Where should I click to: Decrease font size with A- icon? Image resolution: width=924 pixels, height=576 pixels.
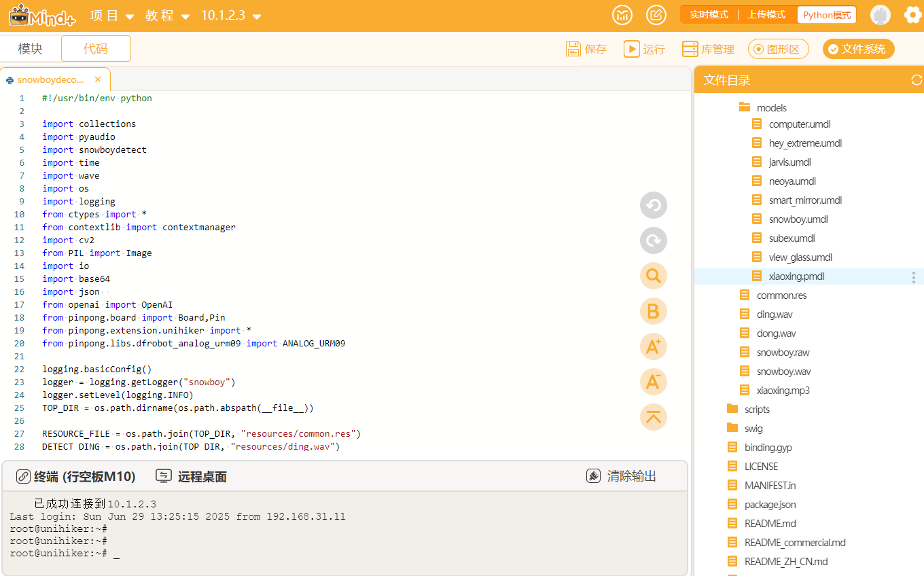[654, 382]
